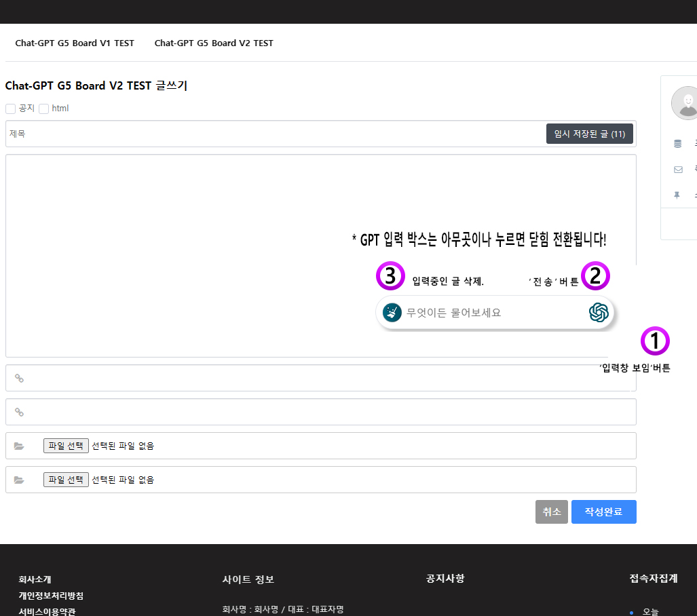Click the 오늘 visitor count label

pyautogui.click(x=650, y=612)
